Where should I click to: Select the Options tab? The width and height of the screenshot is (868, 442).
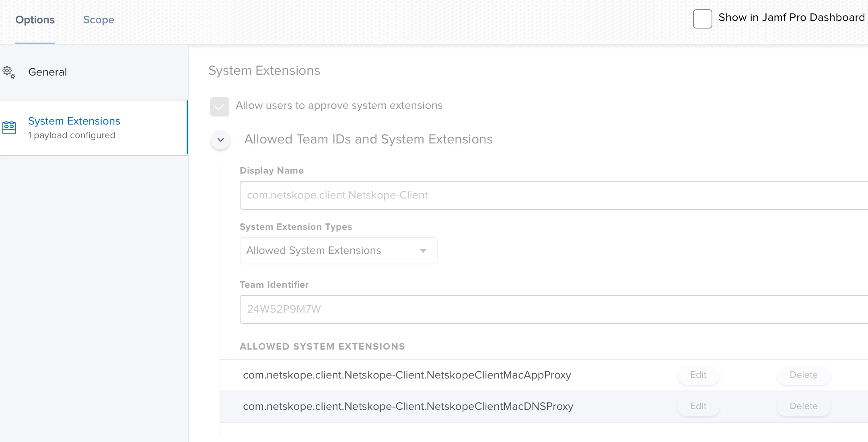tap(35, 20)
